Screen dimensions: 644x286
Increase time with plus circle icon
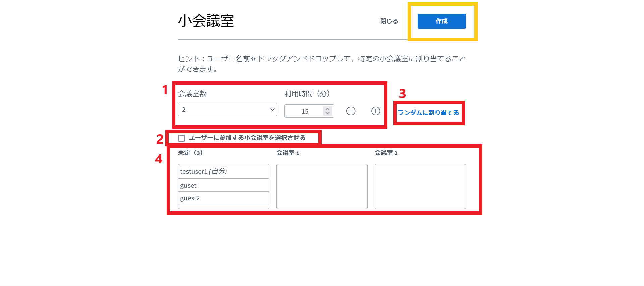[376, 111]
